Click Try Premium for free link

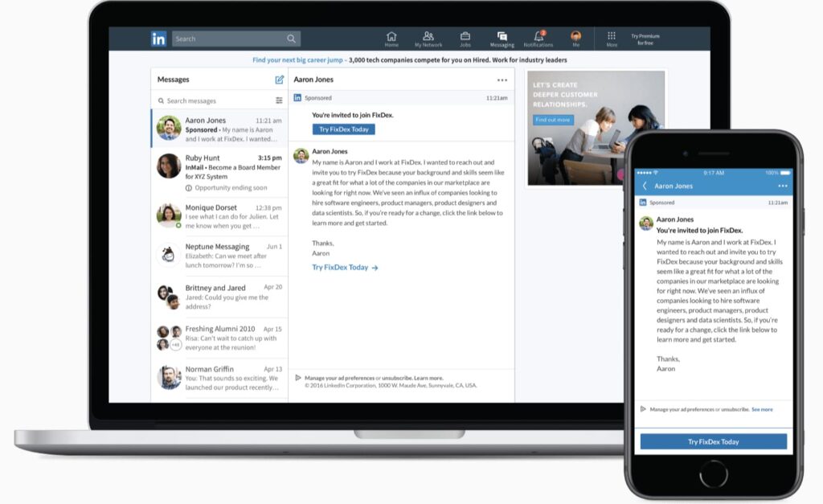(645, 39)
